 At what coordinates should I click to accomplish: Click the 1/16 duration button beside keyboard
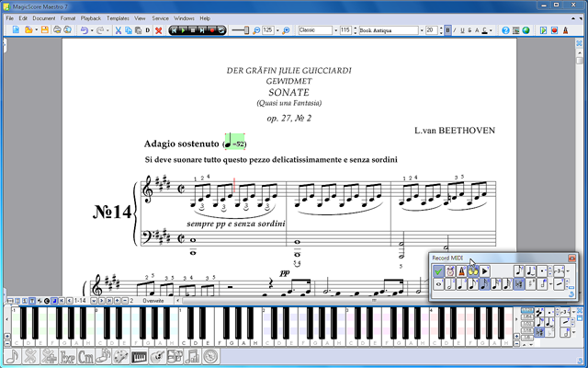[x=527, y=331]
